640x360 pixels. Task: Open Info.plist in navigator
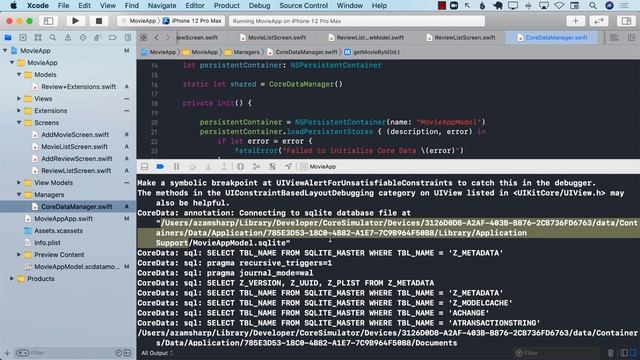click(47, 242)
